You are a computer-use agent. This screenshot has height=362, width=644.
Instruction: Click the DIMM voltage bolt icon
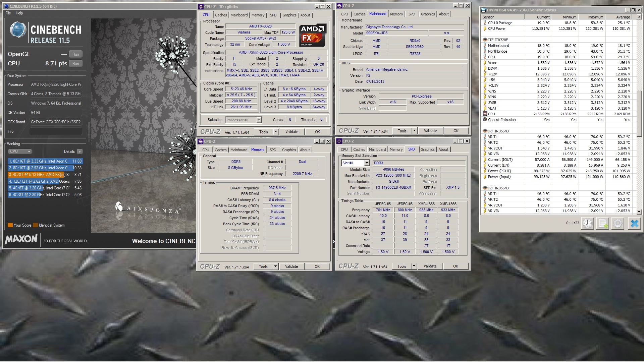(x=485, y=68)
